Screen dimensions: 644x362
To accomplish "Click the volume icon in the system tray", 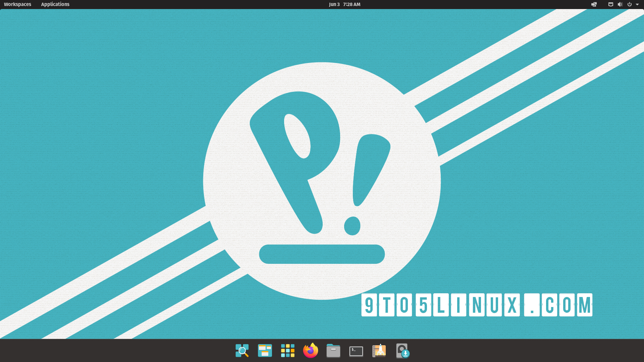I will click(x=620, y=4).
